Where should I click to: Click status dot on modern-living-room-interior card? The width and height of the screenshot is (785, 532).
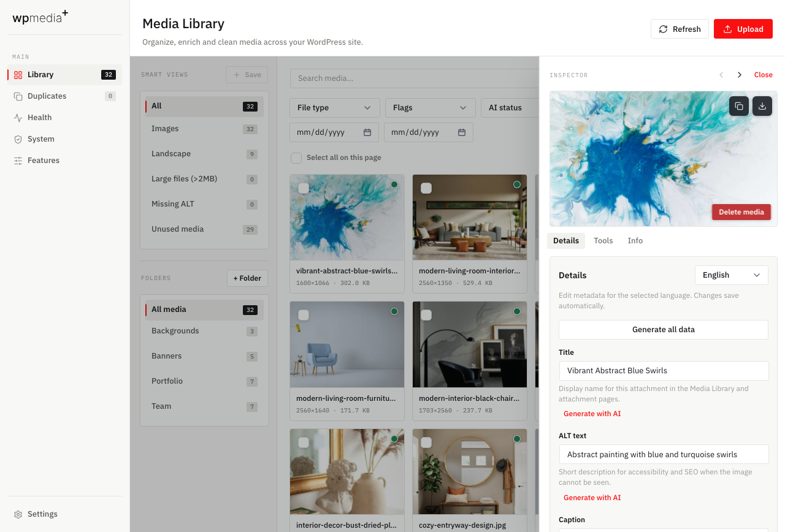517,184
